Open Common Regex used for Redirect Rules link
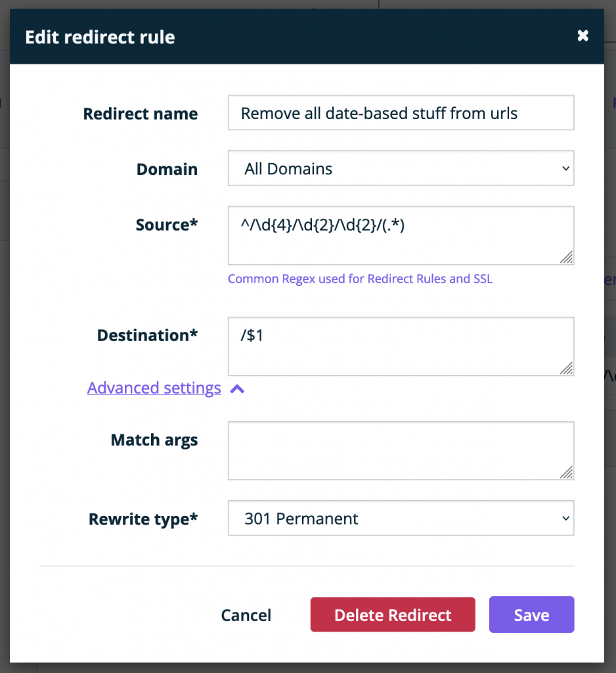Image resolution: width=616 pixels, height=673 pixels. coord(360,279)
